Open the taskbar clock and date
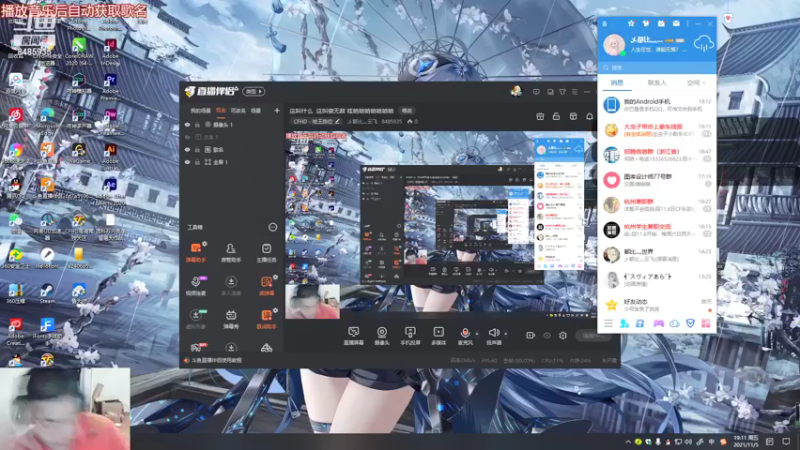800x450 pixels. pos(746,441)
